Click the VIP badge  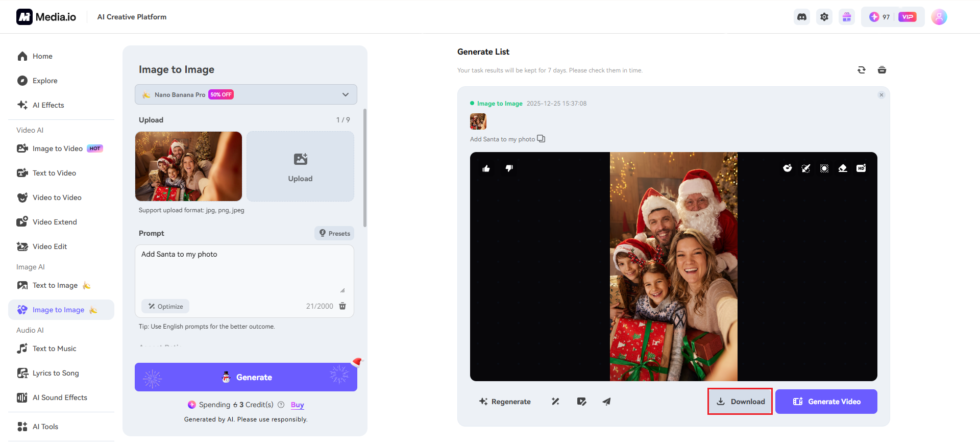tap(908, 17)
